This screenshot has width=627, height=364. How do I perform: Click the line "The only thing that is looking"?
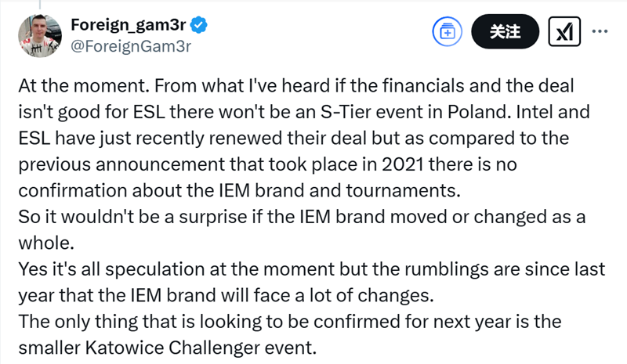pyautogui.click(x=290, y=321)
